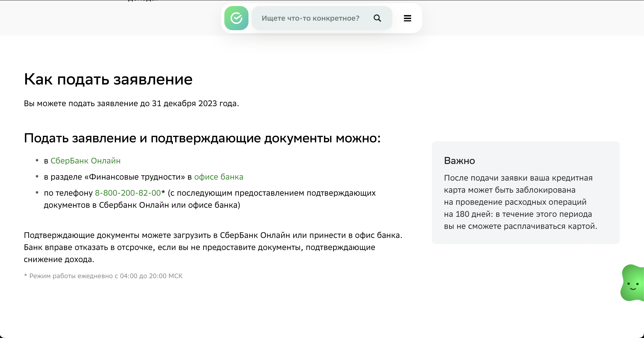Viewport: 644px width, 338px height.
Task: Open the СберБанк Онлайн link
Action: [x=85, y=161]
